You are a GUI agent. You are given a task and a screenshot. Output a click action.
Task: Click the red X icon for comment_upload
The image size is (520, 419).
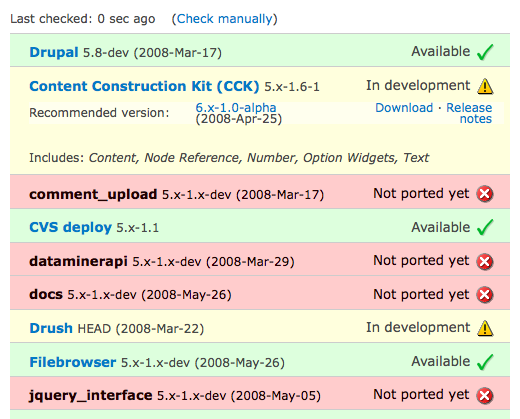[485, 194]
